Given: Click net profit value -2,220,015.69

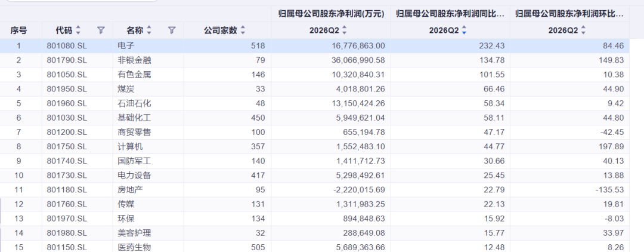Looking at the screenshot, I should coord(358,190).
